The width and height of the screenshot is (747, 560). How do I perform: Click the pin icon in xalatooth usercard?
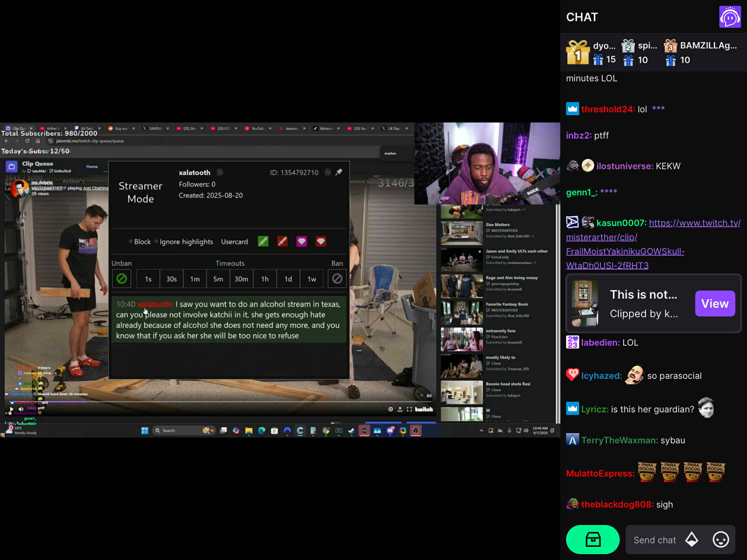(339, 172)
